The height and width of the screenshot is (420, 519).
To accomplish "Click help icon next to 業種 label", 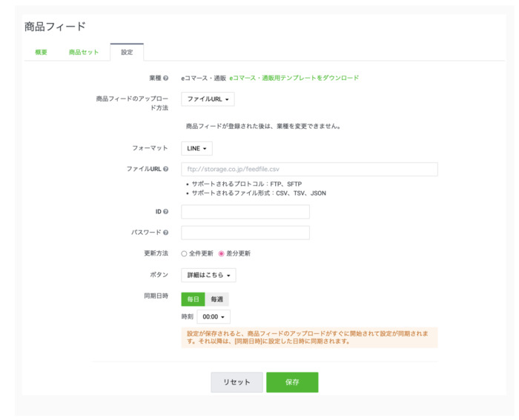I will coord(165,78).
